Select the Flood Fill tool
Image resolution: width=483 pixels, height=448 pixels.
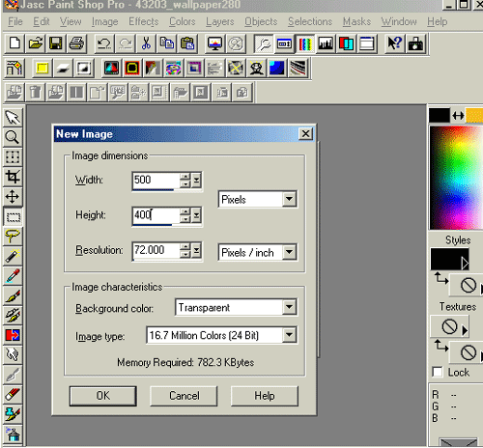pos(13,434)
